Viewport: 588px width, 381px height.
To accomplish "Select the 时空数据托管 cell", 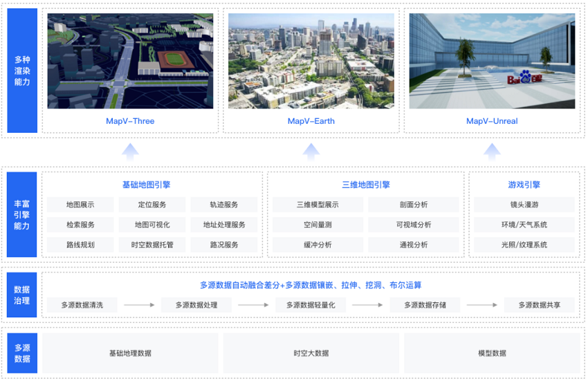I will click(152, 245).
